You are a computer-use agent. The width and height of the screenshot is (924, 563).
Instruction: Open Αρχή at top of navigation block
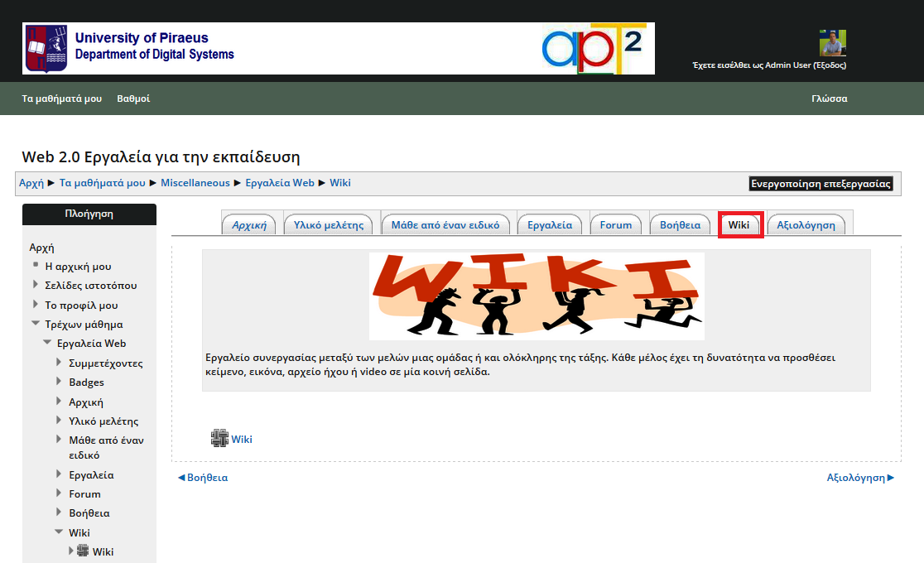pyautogui.click(x=41, y=248)
